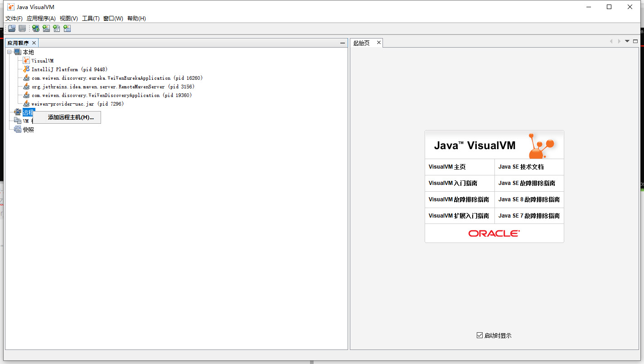644x364 pixels.
Task: Open the Java SE 8 故障排除指南 link
Action: point(529,199)
